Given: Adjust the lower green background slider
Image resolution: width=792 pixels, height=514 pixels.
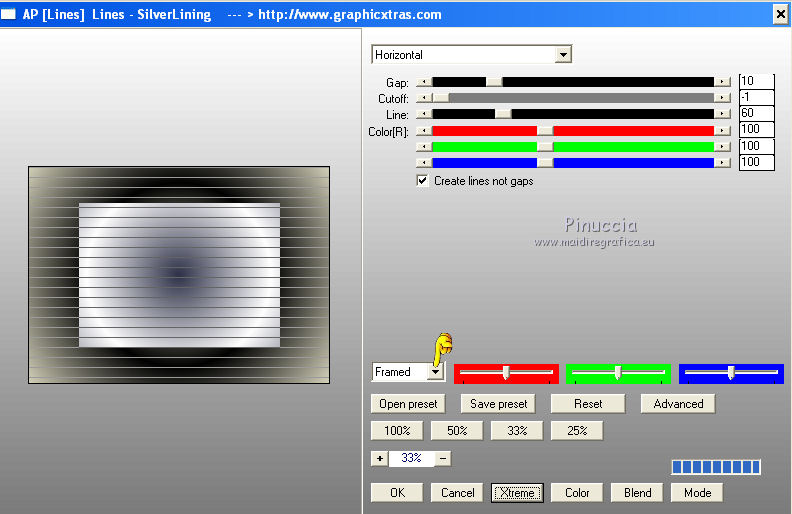Looking at the screenshot, I should point(618,373).
